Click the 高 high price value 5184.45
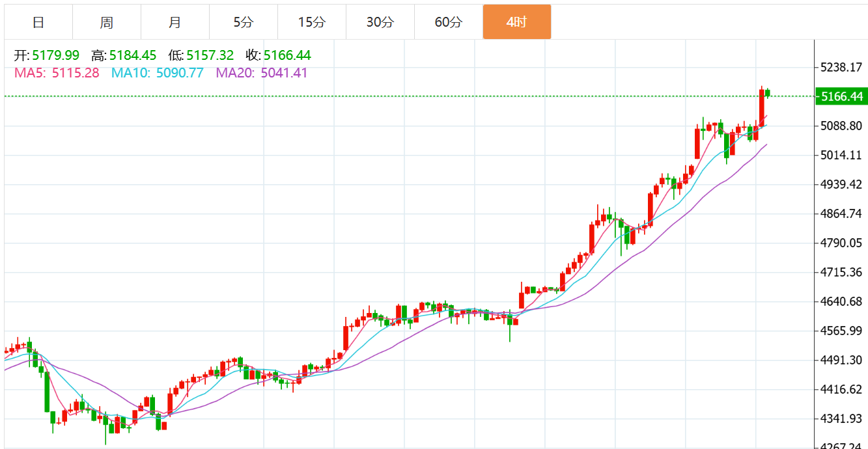 click(x=133, y=56)
